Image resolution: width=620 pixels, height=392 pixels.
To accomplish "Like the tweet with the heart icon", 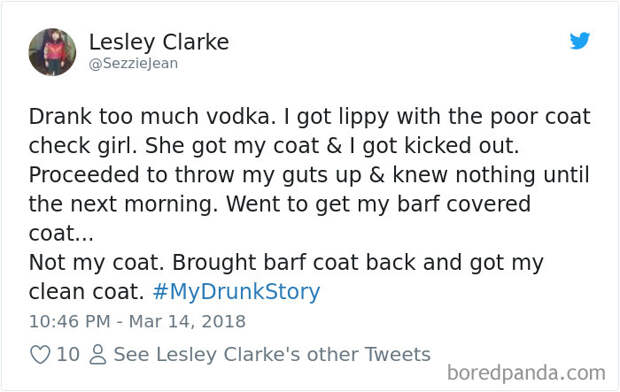I will click(x=40, y=354).
